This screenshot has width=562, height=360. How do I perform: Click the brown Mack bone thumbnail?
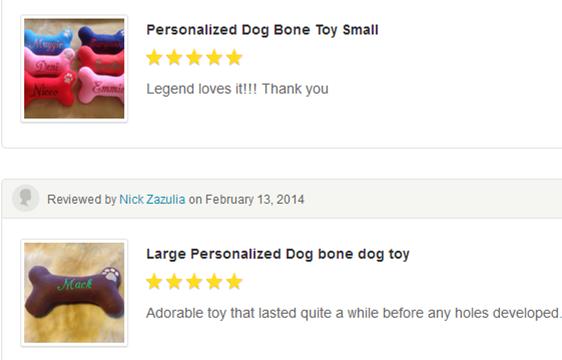74,293
